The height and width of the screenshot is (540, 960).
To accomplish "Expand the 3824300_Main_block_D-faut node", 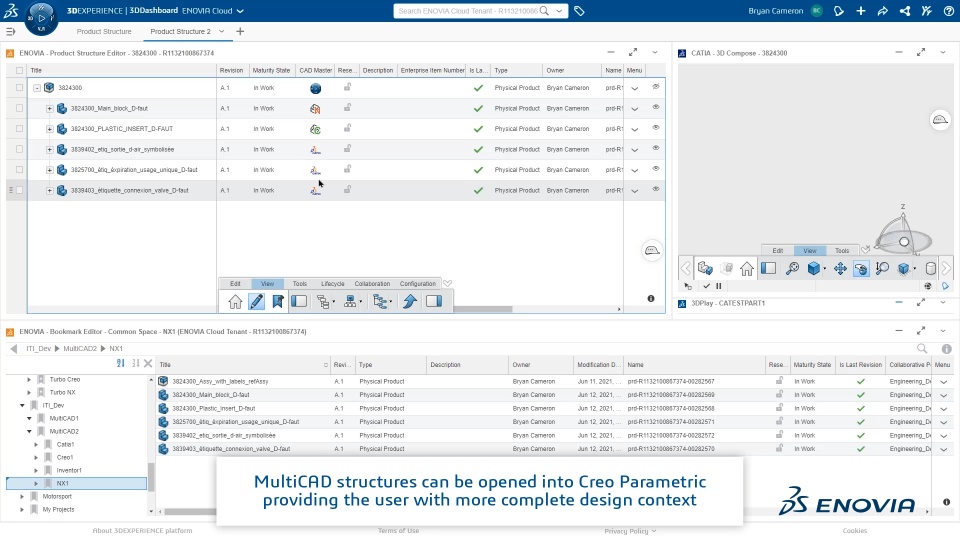I will point(50,108).
